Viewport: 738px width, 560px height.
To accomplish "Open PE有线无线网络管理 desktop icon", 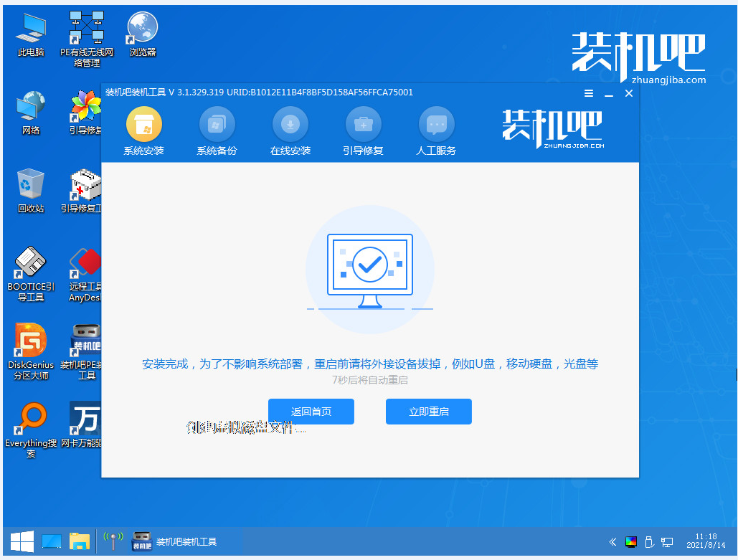I will pos(87,39).
